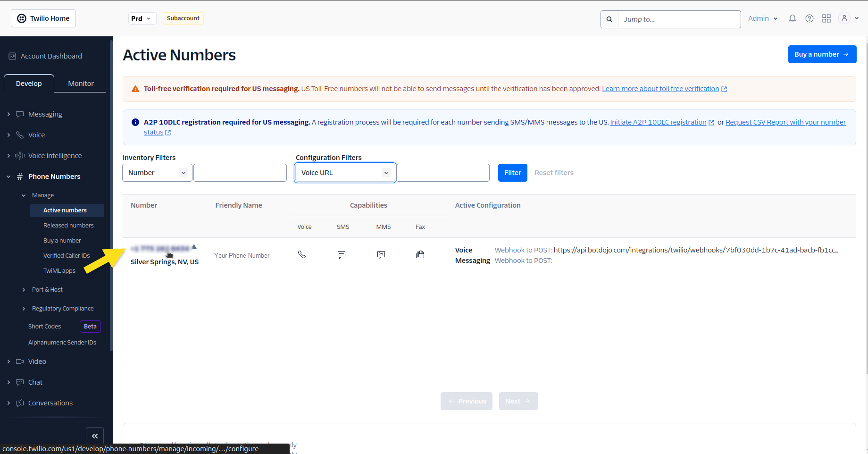This screenshot has width=868, height=454.
Task: Switch to the Monitor tab
Action: [81, 84]
